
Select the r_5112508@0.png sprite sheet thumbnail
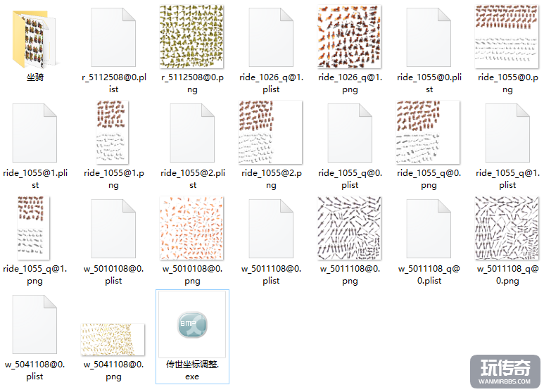pos(191,37)
